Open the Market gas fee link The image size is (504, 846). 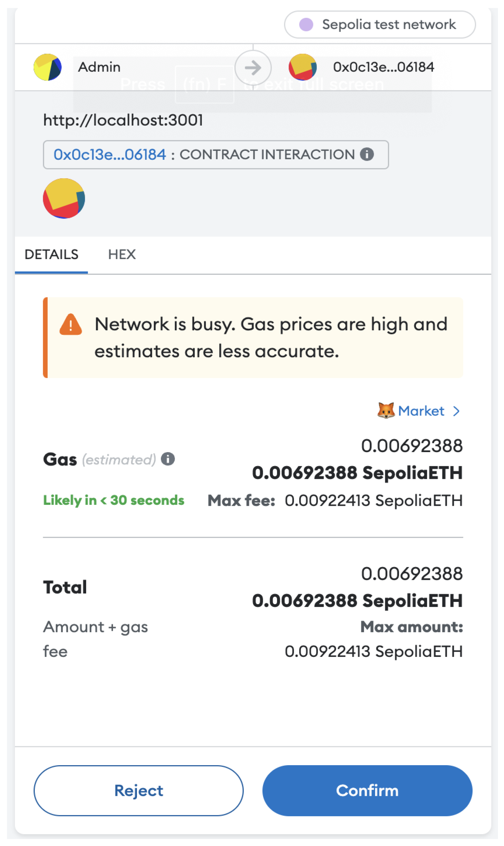(x=421, y=411)
